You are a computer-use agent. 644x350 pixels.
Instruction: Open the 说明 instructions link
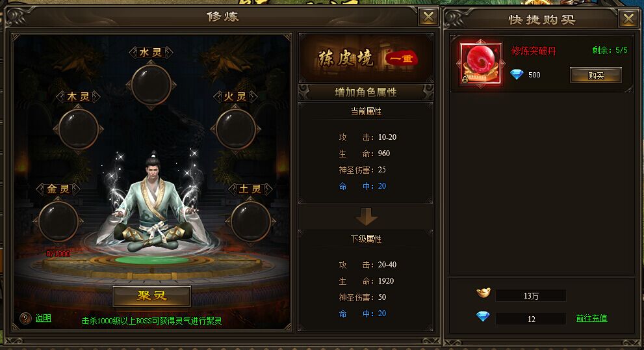43,318
